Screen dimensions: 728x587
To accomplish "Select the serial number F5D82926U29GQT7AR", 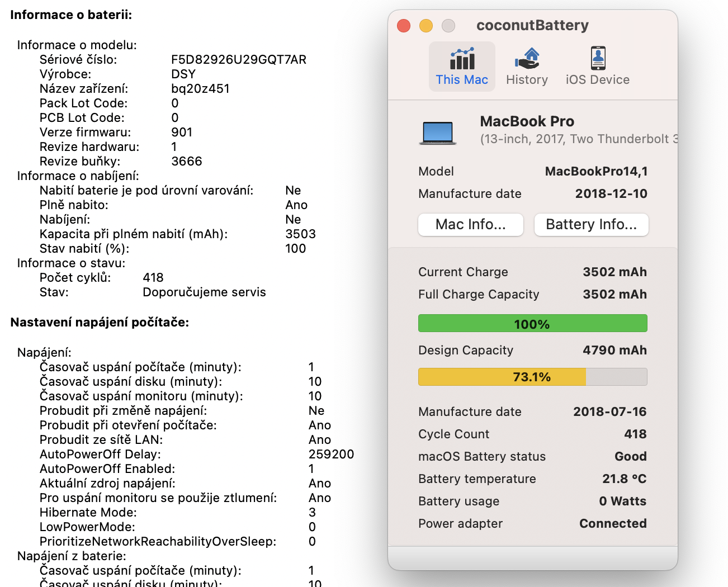I will 239,60.
